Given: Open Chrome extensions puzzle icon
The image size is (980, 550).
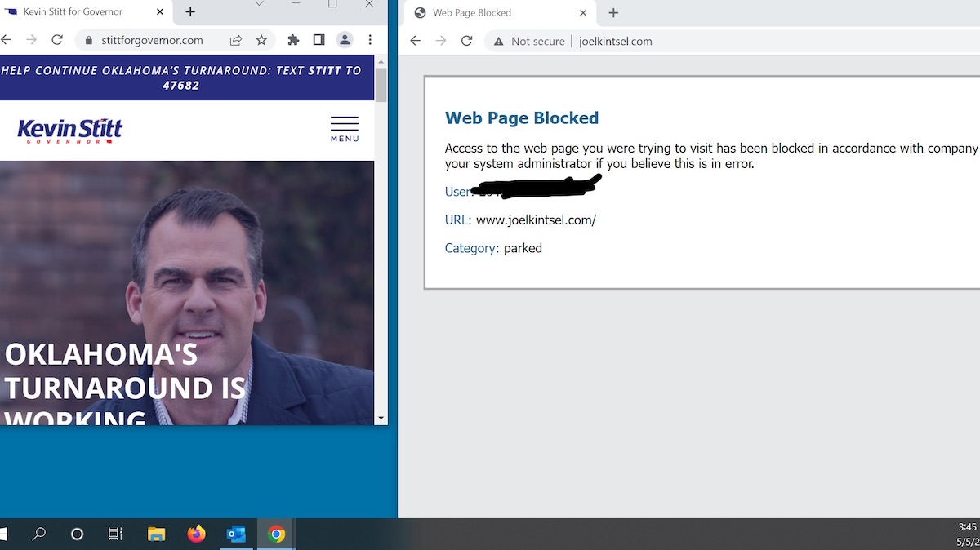Looking at the screenshot, I should coord(293,40).
